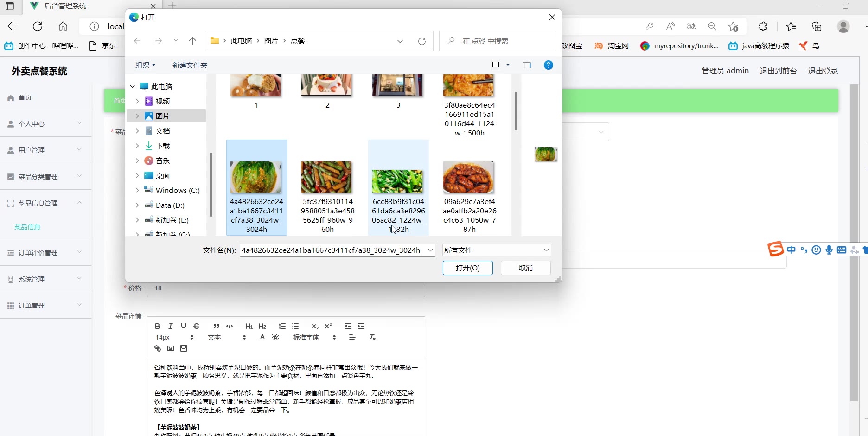Toggle italic formatting in the editor

170,326
